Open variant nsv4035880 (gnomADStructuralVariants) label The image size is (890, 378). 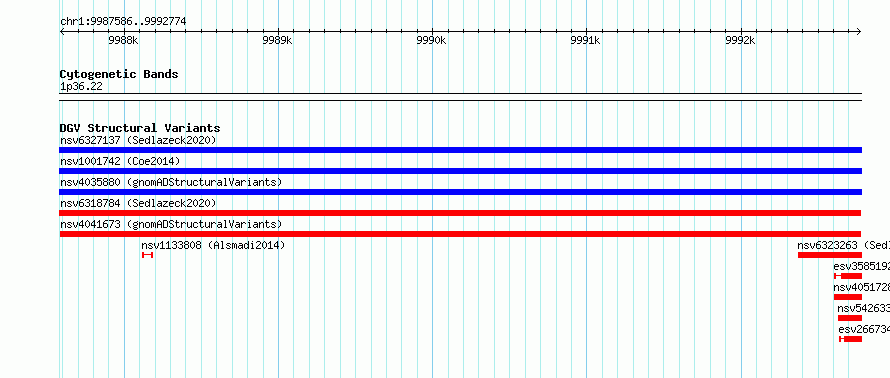pyautogui.click(x=171, y=182)
